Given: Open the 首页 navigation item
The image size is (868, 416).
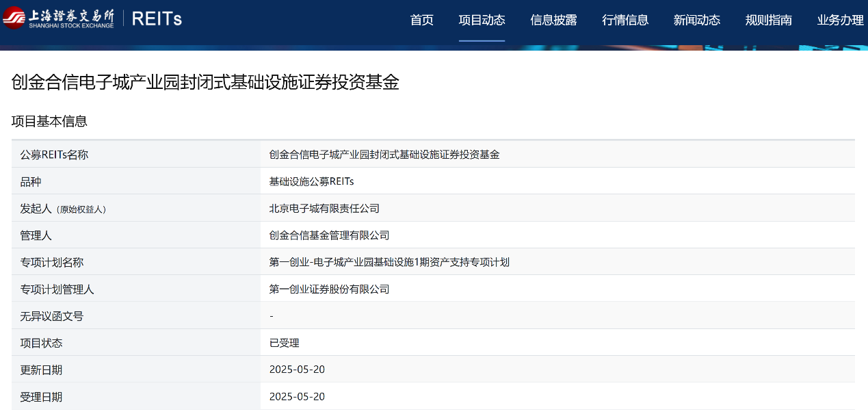Looking at the screenshot, I should (x=421, y=21).
